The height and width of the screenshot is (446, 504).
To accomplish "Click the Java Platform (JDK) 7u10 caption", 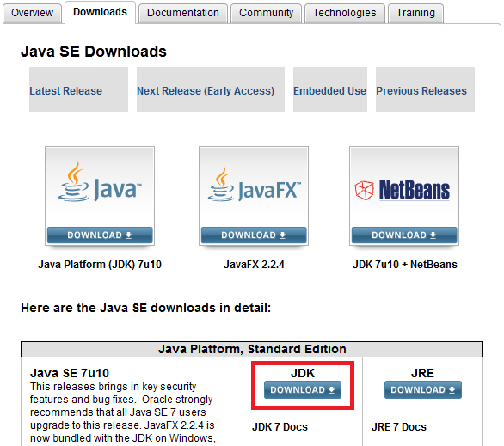I will 100,265.
